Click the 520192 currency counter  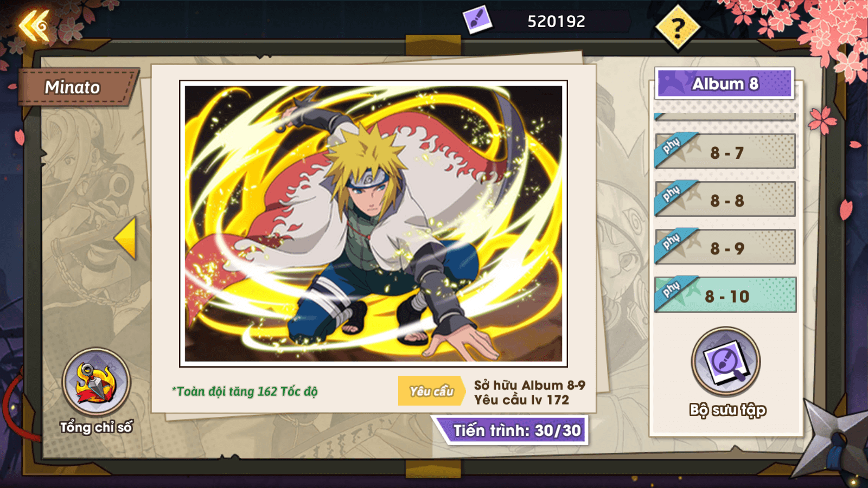[x=557, y=21]
